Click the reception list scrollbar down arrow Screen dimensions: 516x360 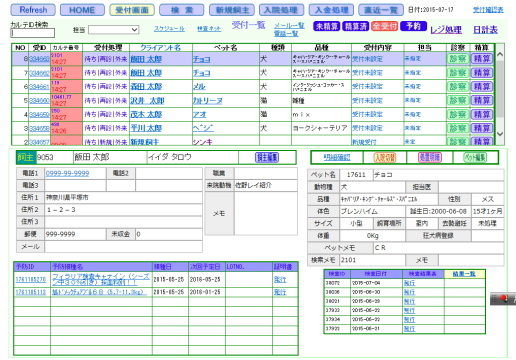click(x=500, y=134)
